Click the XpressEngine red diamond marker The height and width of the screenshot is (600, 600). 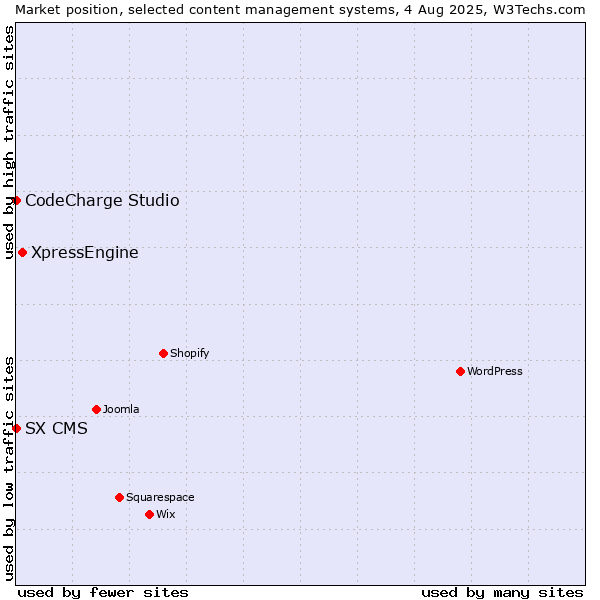23,253
